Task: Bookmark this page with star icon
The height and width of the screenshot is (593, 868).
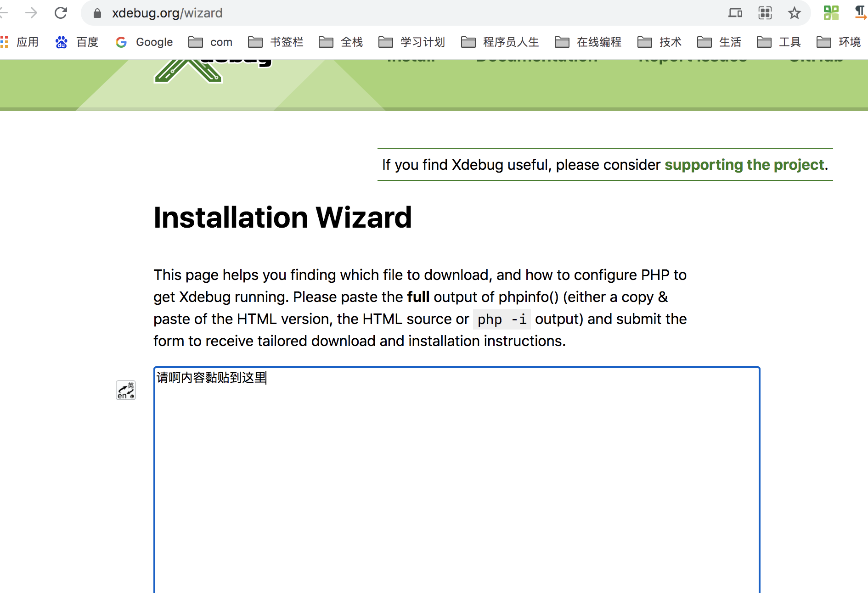Action: [795, 13]
